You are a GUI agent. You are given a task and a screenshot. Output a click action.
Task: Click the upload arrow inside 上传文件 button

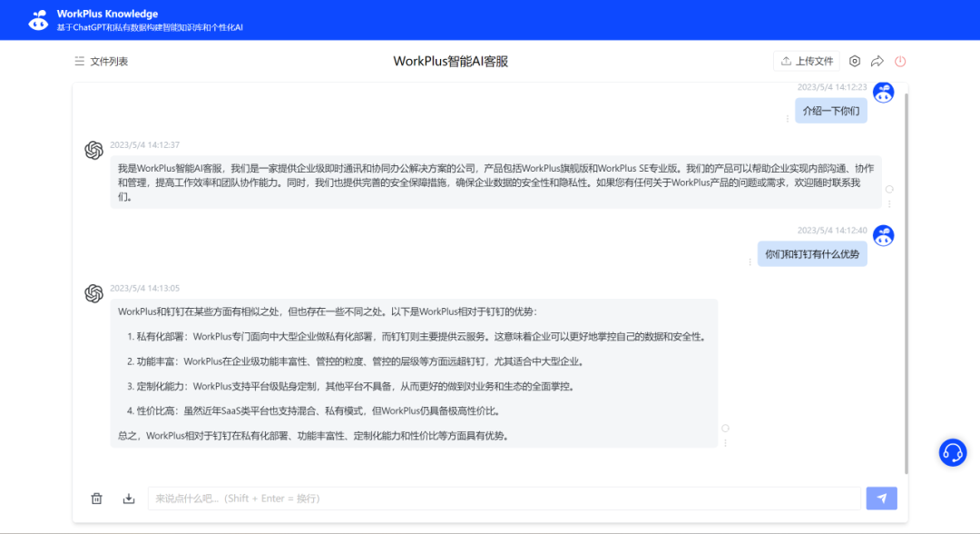(788, 60)
